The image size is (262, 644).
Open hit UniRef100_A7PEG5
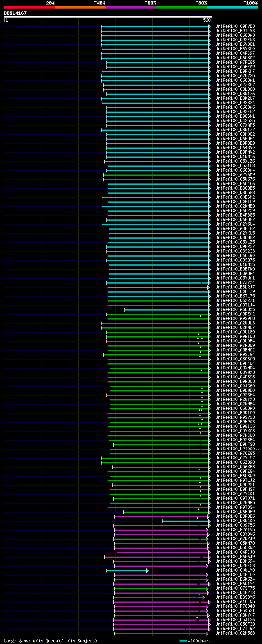point(235,63)
